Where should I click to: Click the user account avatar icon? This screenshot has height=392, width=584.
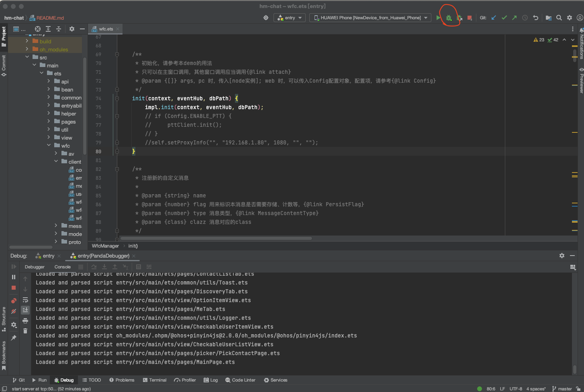coord(580,18)
